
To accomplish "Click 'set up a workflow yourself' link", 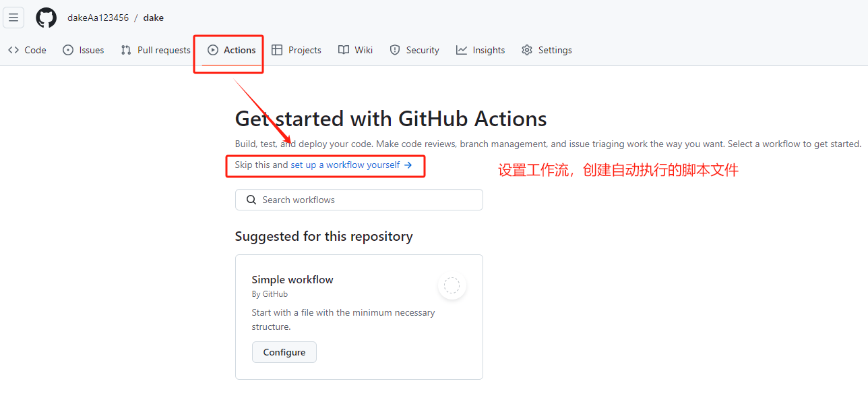I will tap(351, 165).
